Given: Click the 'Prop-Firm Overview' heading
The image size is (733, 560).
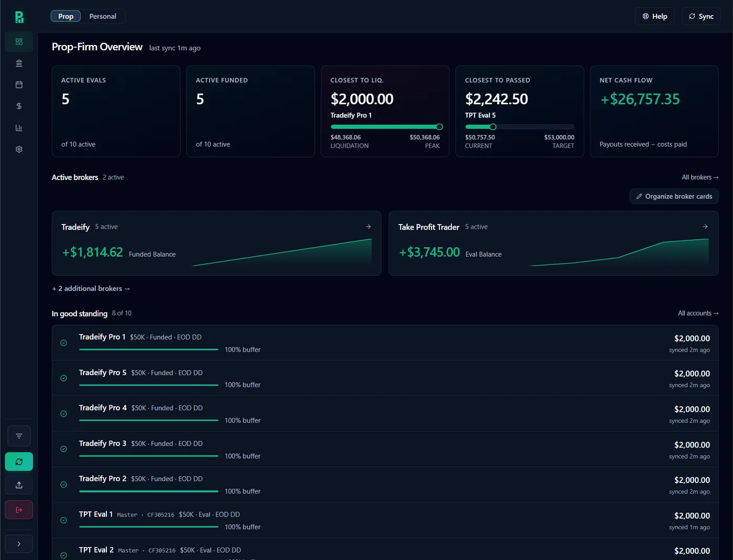Looking at the screenshot, I should pyautogui.click(x=97, y=47).
